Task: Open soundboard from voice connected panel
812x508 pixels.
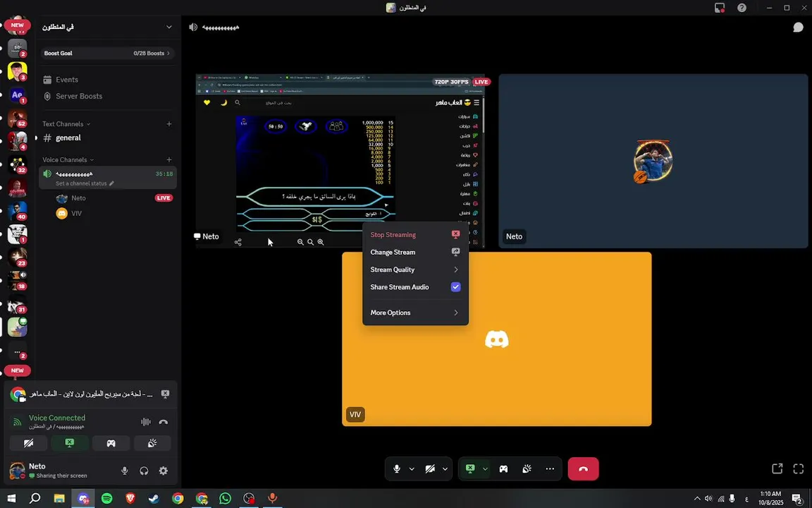Action: 152,443
